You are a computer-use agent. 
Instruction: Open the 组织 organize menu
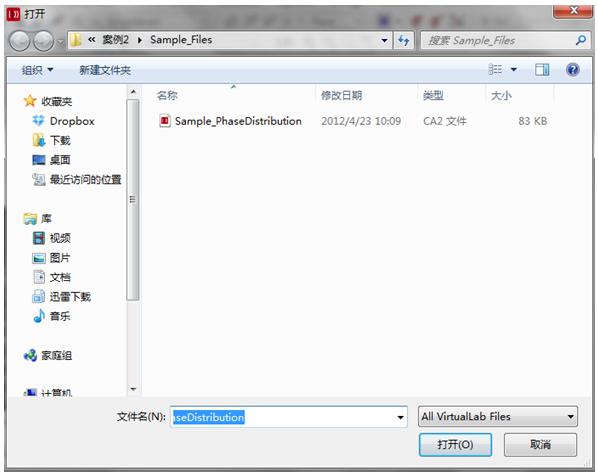point(37,70)
